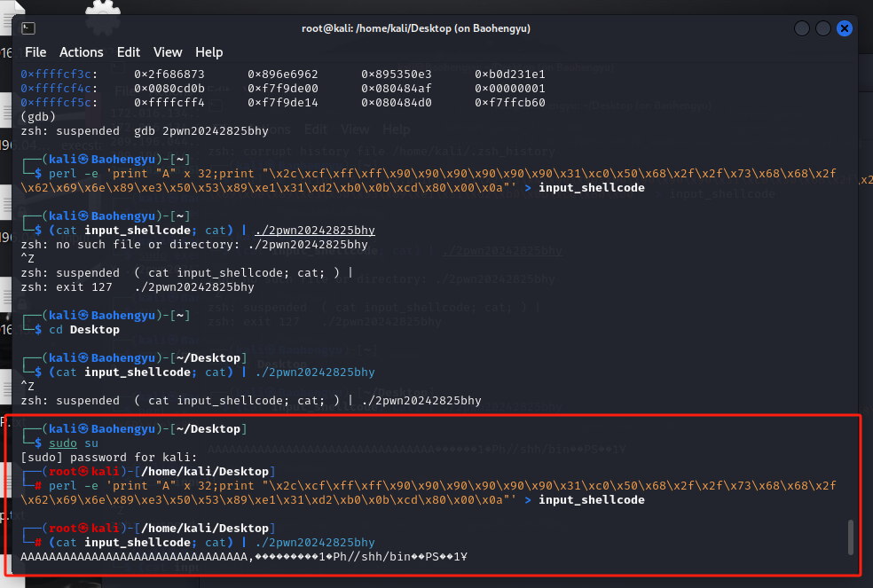Open the File menu
Screen dimensions: 873x588
(x=35, y=52)
